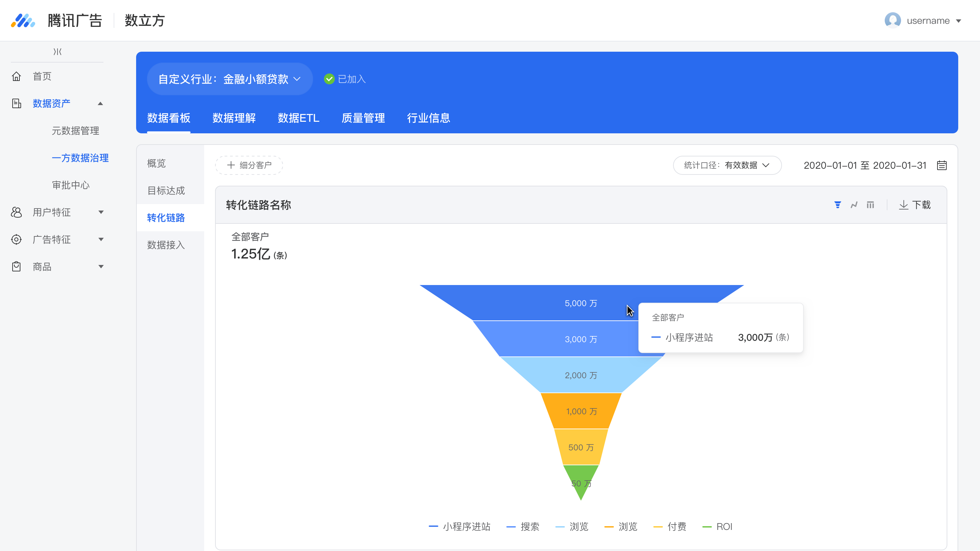Go to 首页 in sidebar
Viewport: 980px width, 551px height.
42,77
